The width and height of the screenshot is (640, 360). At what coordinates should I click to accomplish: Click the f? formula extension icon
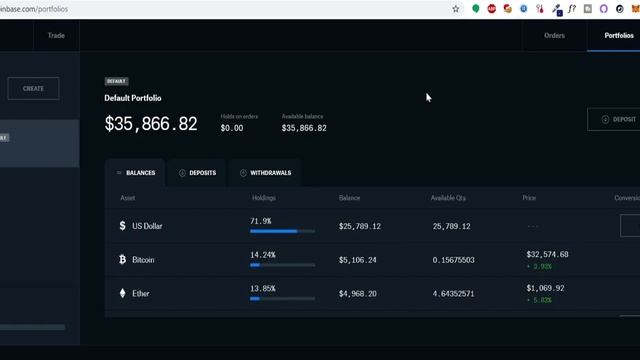(x=571, y=9)
